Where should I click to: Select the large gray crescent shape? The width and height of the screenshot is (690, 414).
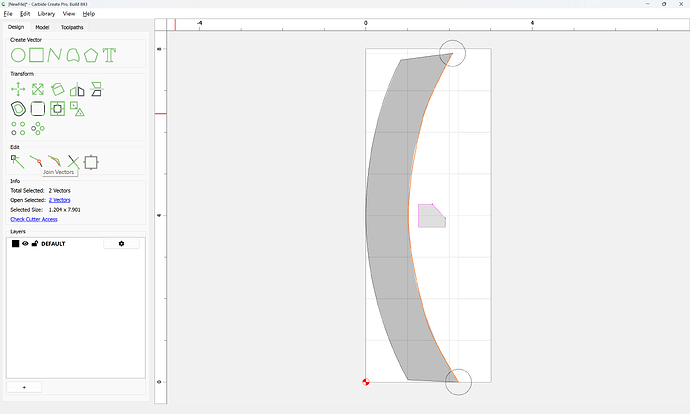(387, 216)
